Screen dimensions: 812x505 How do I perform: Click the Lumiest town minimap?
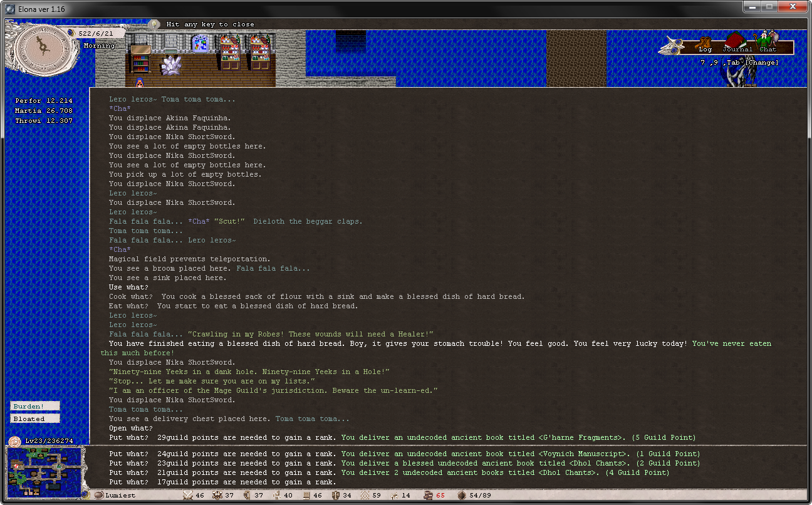tap(44, 472)
